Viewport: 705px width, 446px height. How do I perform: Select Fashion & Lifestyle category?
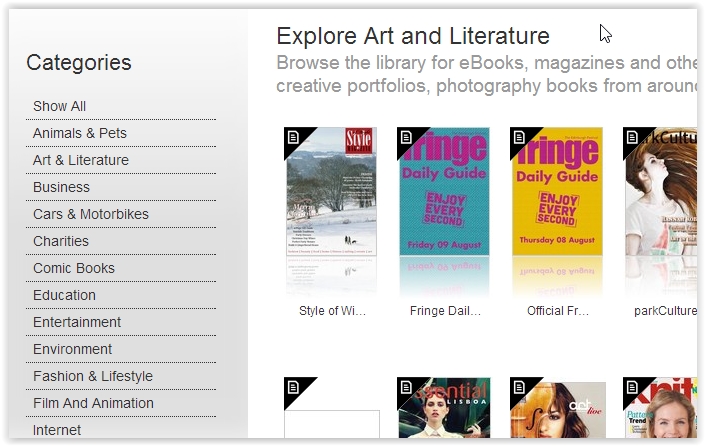pyautogui.click(x=93, y=376)
